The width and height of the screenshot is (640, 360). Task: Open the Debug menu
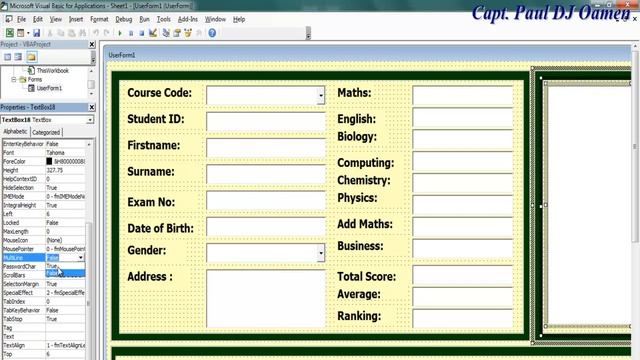124,19
